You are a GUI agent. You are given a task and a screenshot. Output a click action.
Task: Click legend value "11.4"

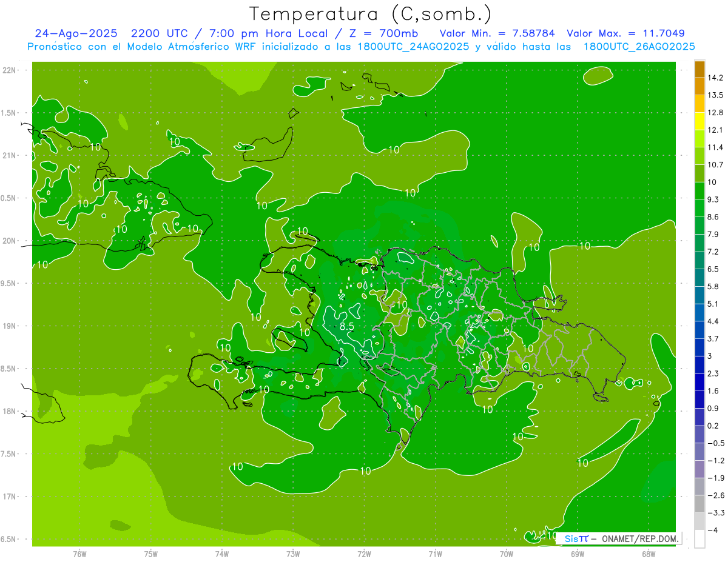coord(715,147)
